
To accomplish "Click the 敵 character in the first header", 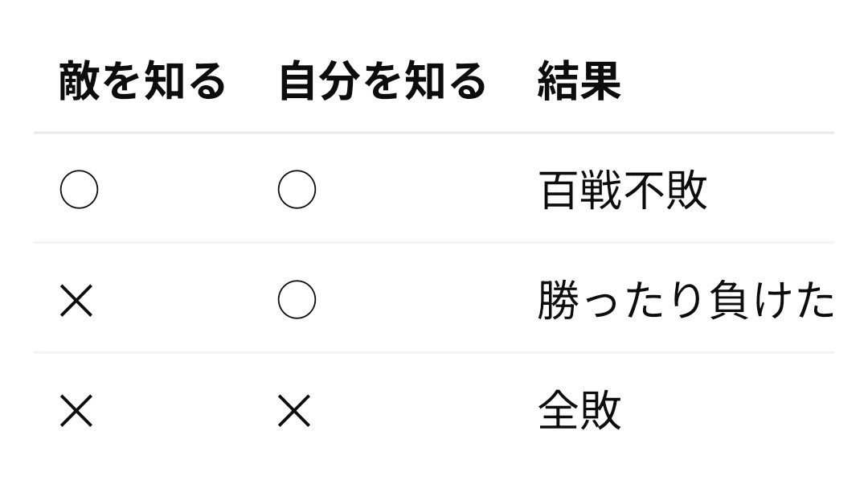I will click(78, 82).
